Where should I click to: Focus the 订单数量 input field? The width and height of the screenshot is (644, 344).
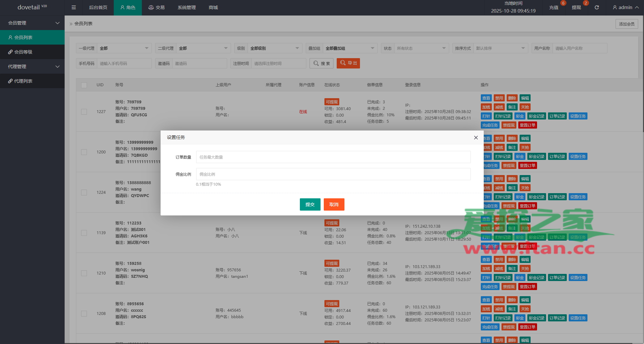click(333, 157)
